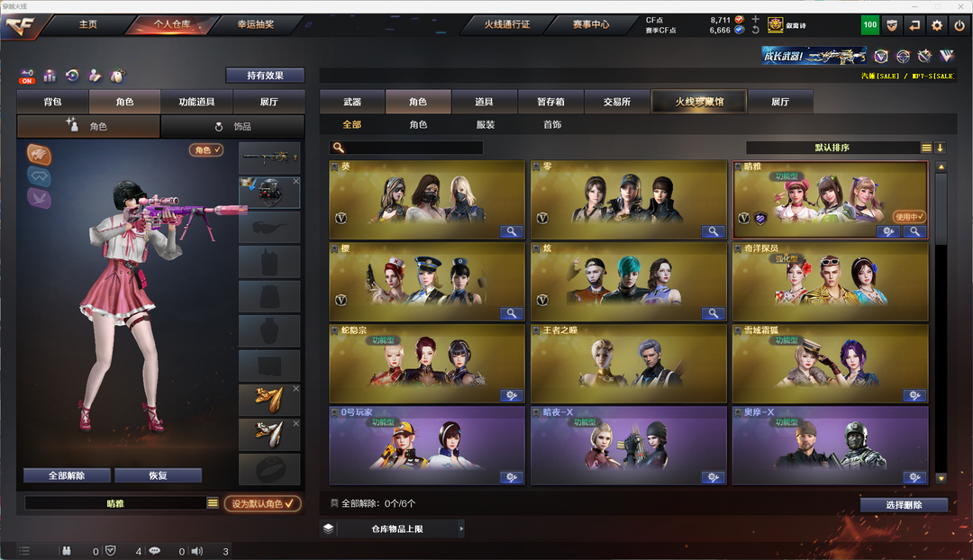The height and width of the screenshot is (560, 973).
Task: Open the 幸运抽奖 menu tab
Action: [x=256, y=25]
